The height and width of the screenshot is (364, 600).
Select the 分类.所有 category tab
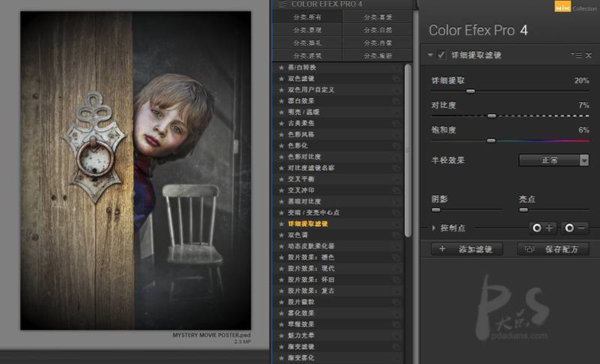point(307,17)
